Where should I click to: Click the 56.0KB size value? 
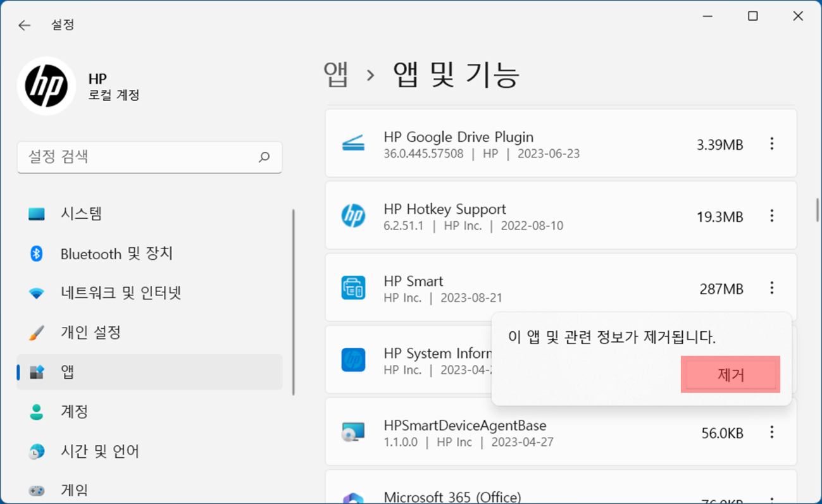click(x=722, y=433)
